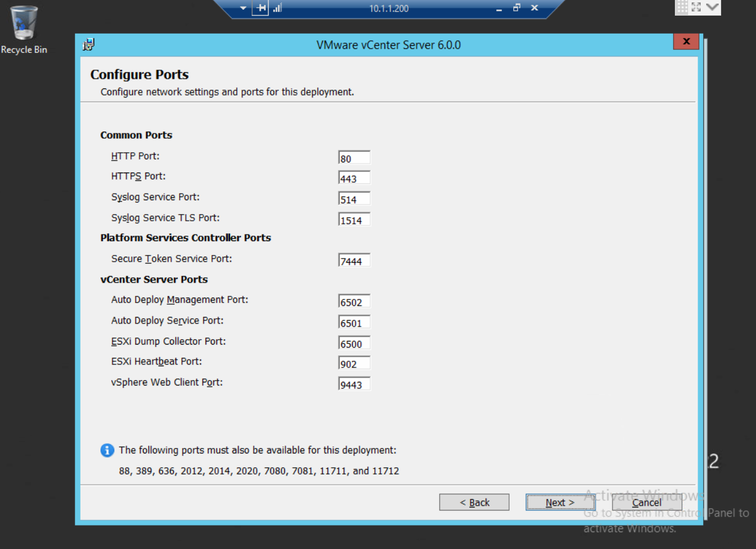Viewport: 756px width, 549px height.
Task: Click the "HTTPS Port:" label
Action: [138, 176]
